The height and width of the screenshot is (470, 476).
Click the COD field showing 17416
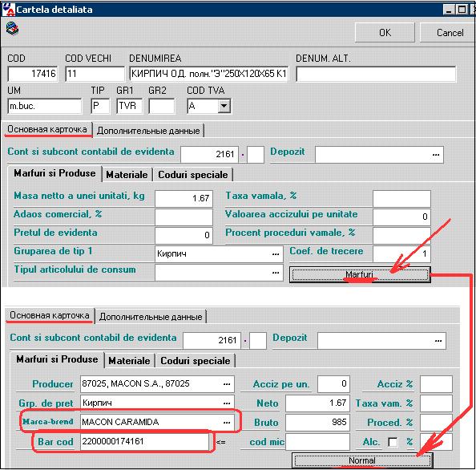point(33,74)
